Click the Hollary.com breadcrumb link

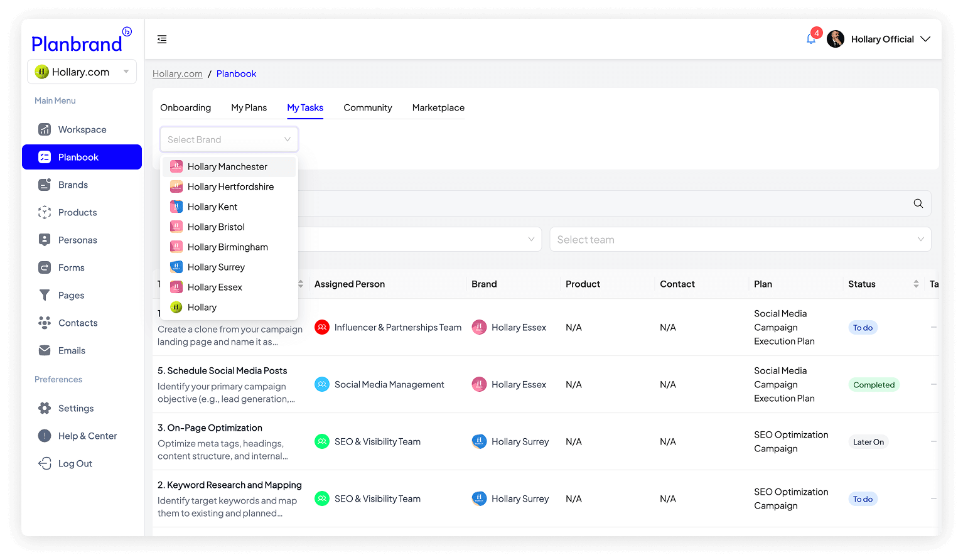click(178, 74)
